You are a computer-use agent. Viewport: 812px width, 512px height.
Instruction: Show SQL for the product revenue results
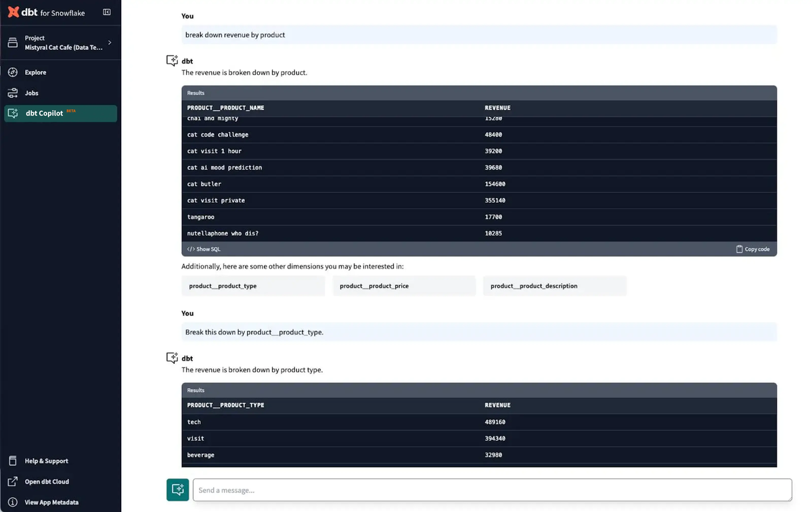pyautogui.click(x=204, y=249)
